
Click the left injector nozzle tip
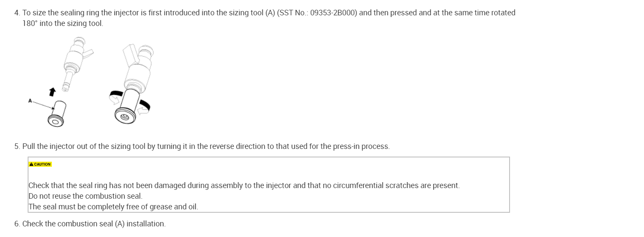(x=65, y=89)
